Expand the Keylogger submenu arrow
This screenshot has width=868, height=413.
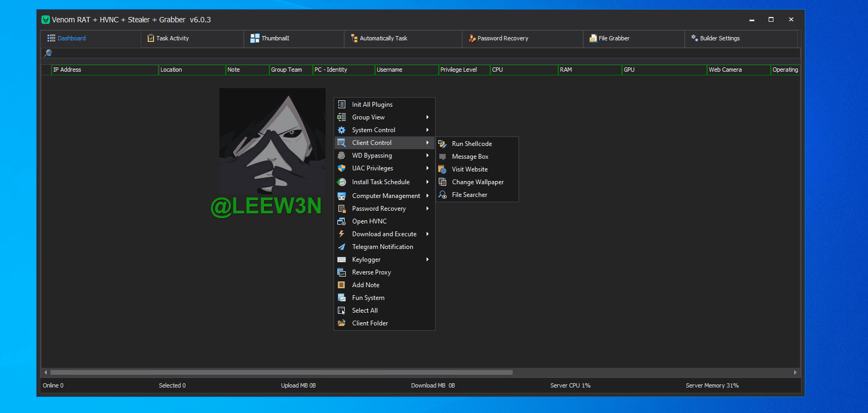(427, 260)
